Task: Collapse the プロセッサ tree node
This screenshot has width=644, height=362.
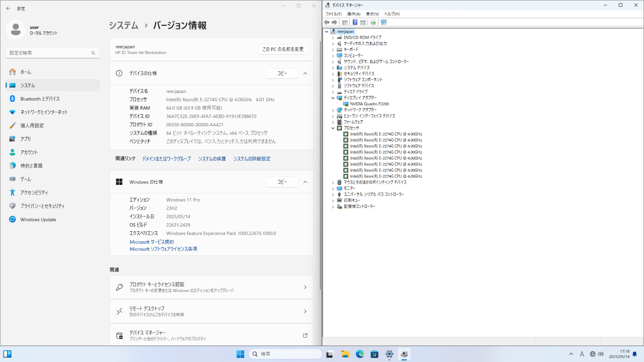Action: pos(333,128)
